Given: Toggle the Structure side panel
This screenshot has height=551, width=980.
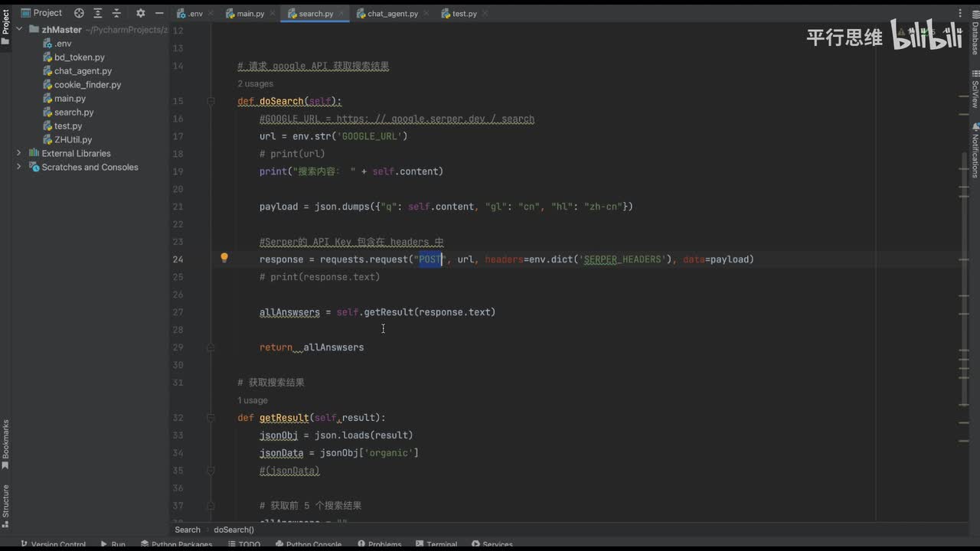Looking at the screenshot, I should click(x=5, y=503).
